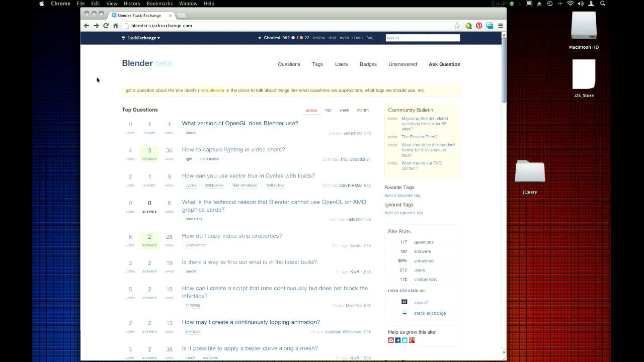Switch to the week questions tab
Image resolution: width=644 pixels, height=362 pixels.
point(344,110)
